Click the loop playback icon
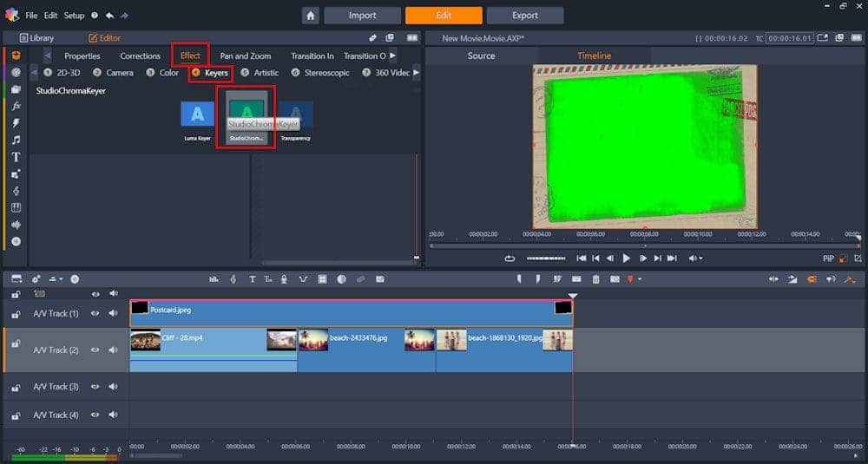868x464 pixels. [510, 258]
